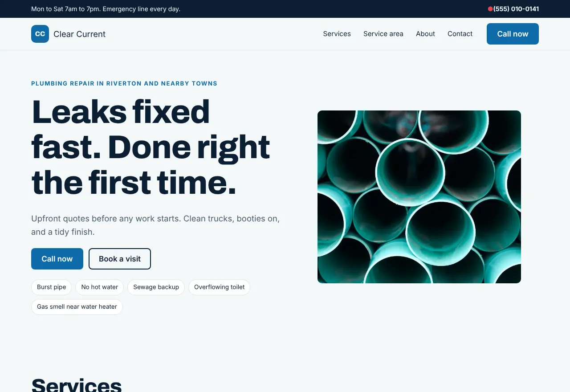Go to Service area in the navigation
The height and width of the screenshot is (392, 570).
(383, 34)
